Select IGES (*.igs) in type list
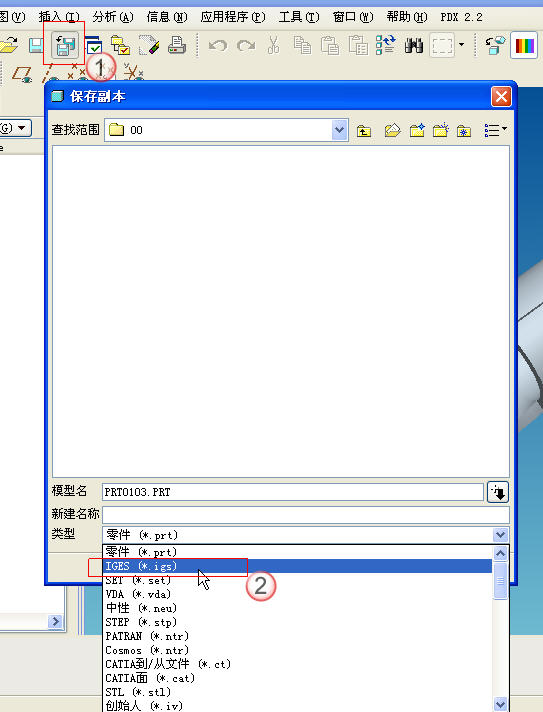Screen dimensions: 543x712 click(298, 566)
